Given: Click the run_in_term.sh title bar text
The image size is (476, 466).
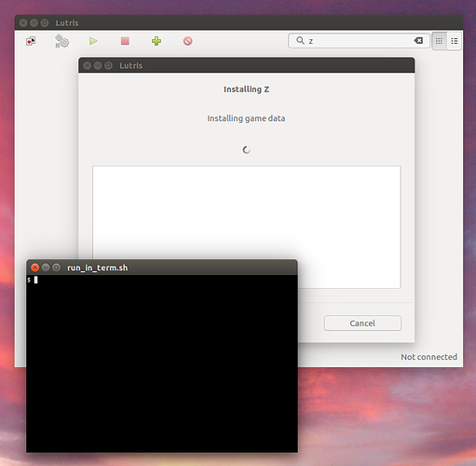Looking at the screenshot, I should pyautogui.click(x=98, y=267).
